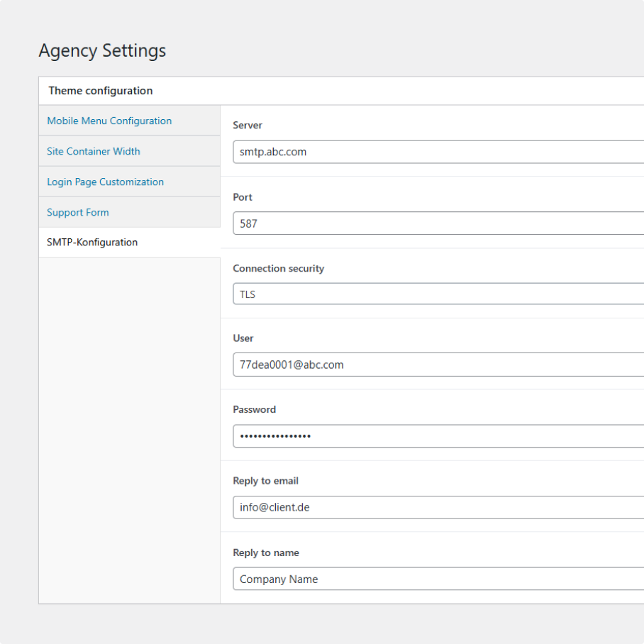This screenshot has height=644, width=644.
Task: Focus the Reply to email input
Action: point(438,508)
